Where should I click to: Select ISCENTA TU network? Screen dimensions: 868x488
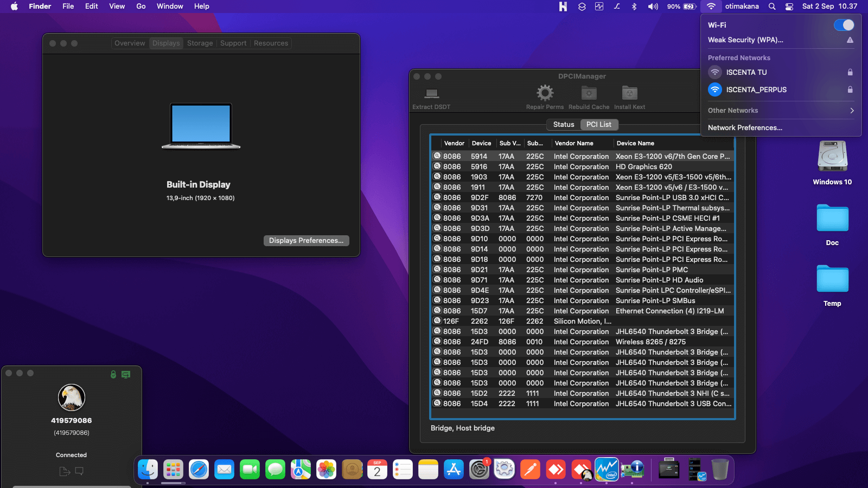click(x=781, y=72)
